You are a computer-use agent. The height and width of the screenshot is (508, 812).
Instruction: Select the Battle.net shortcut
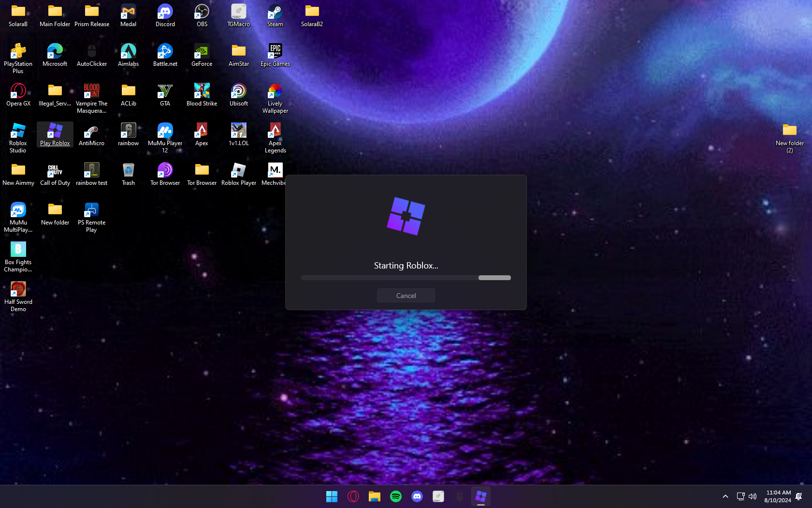165,55
